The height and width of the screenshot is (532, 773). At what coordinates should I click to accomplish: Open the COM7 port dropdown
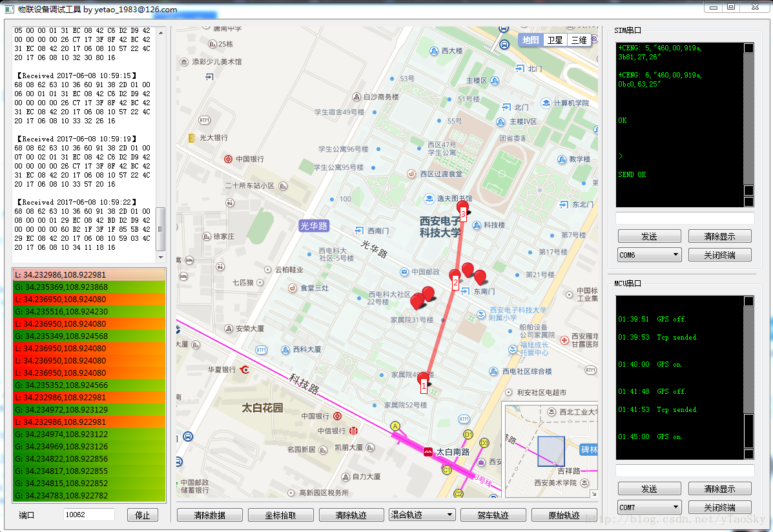(x=650, y=507)
